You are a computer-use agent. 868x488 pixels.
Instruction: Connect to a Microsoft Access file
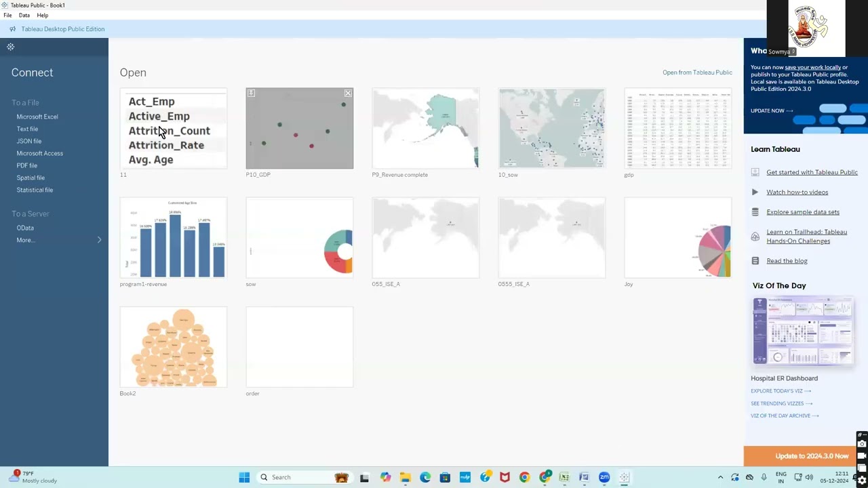point(40,153)
